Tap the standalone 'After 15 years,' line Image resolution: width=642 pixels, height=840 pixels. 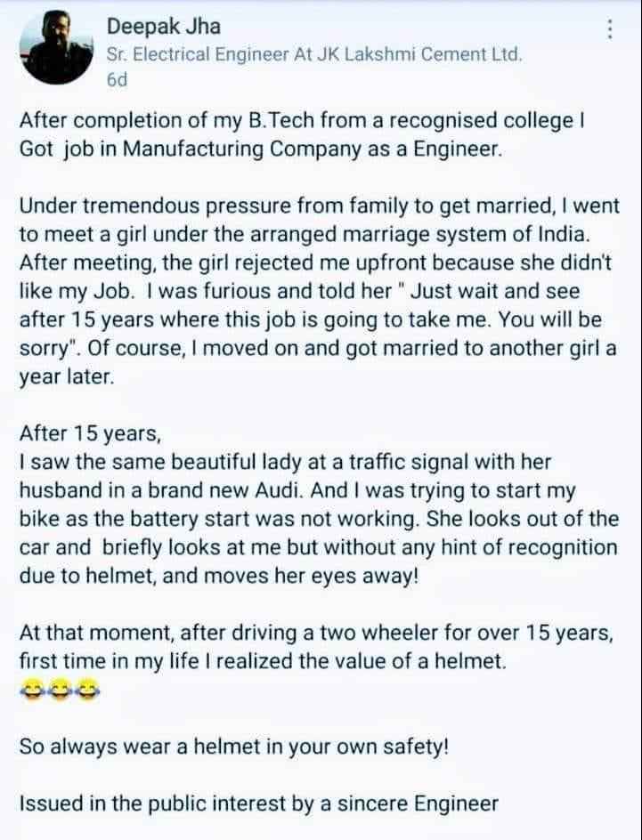[x=90, y=432]
